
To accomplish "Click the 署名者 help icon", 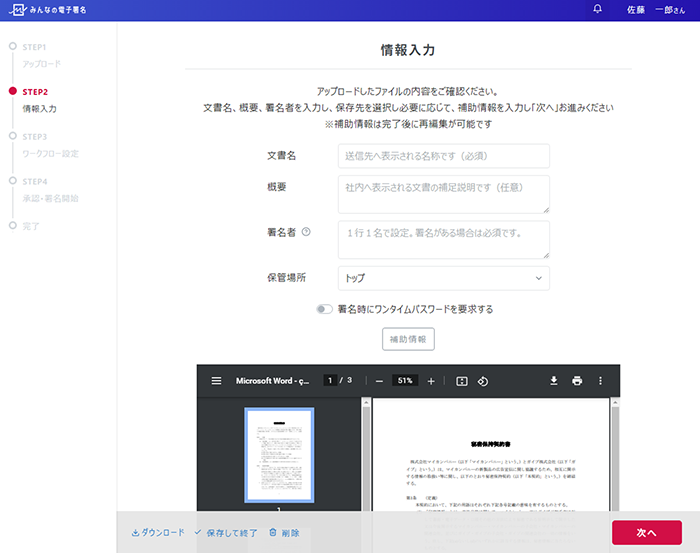I will point(306,232).
